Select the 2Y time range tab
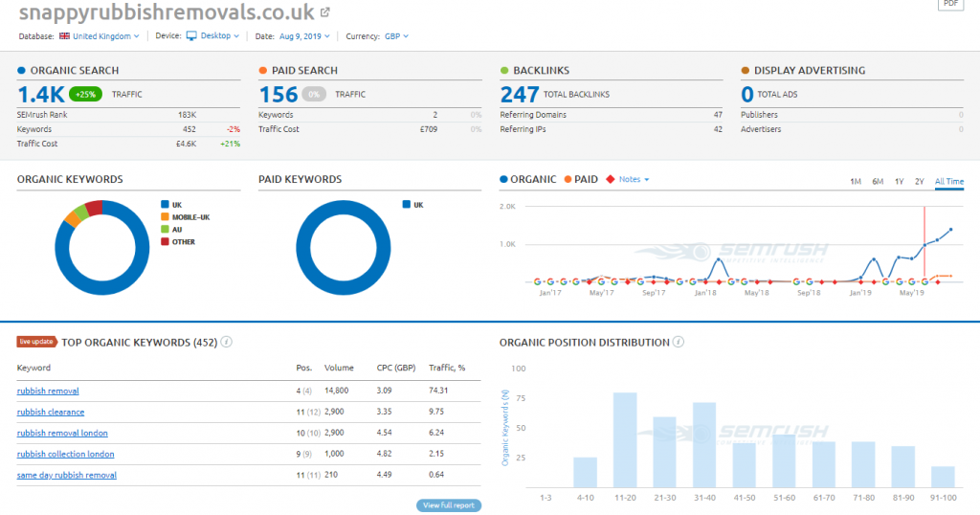This screenshot has height=515, width=980. click(x=920, y=181)
